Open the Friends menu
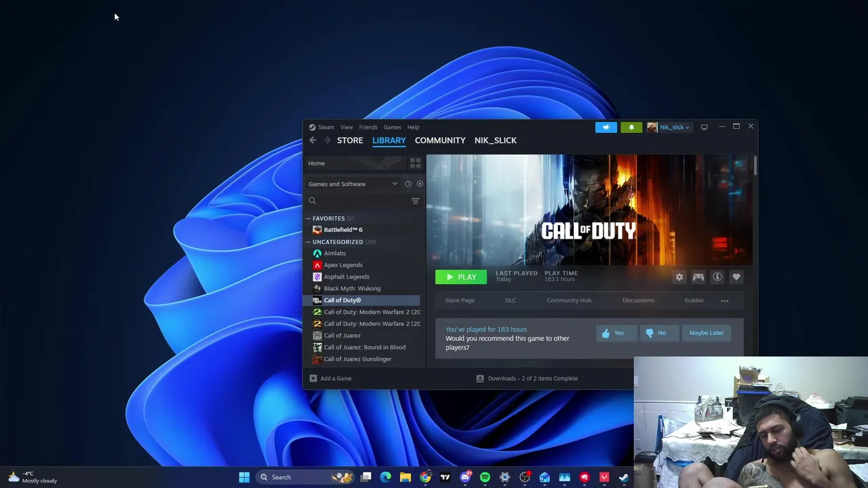The width and height of the screenshot is (868, 488). pyautogui.click(x=368, y=127)
